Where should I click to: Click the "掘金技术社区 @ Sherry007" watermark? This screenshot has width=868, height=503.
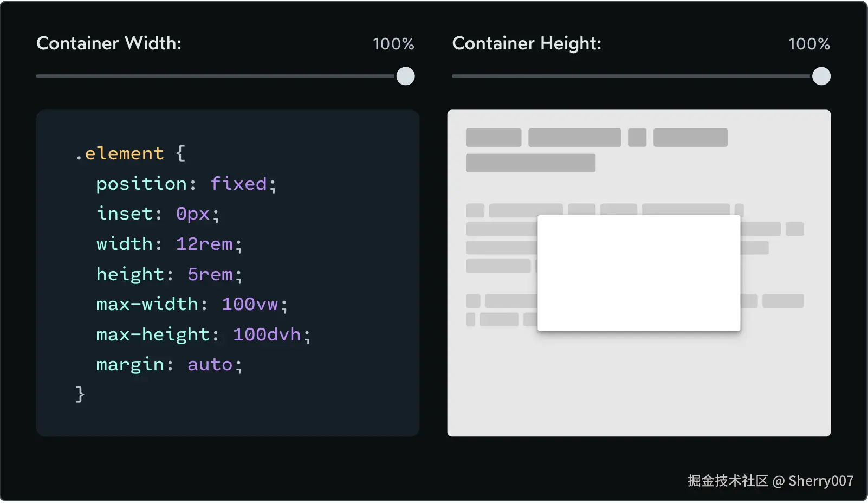(770, 481)
